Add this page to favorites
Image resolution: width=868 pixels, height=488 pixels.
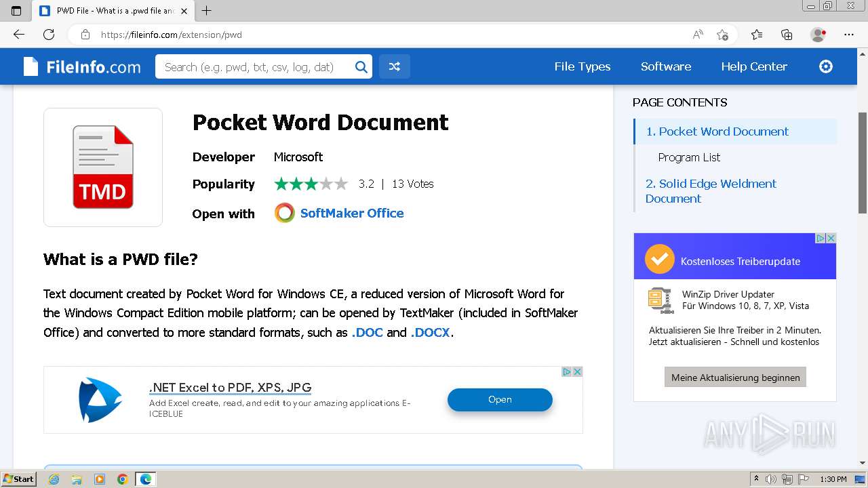click(723, 35)
